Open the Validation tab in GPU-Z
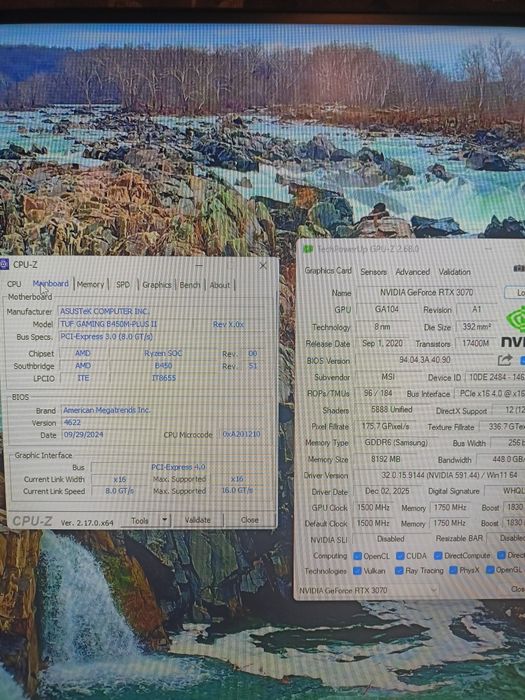Screen dimensions: 525x700 click(x=454, y=271)
